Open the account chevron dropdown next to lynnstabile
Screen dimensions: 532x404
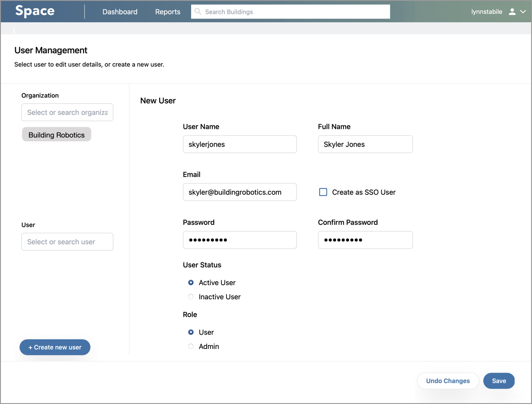[x=522, y=12]
